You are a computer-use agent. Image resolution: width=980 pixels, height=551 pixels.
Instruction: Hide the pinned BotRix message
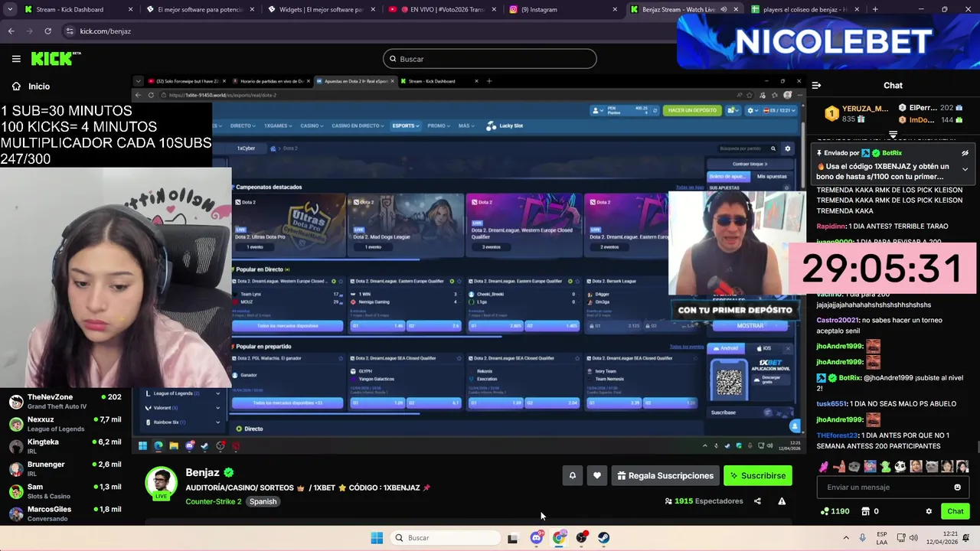965,153
